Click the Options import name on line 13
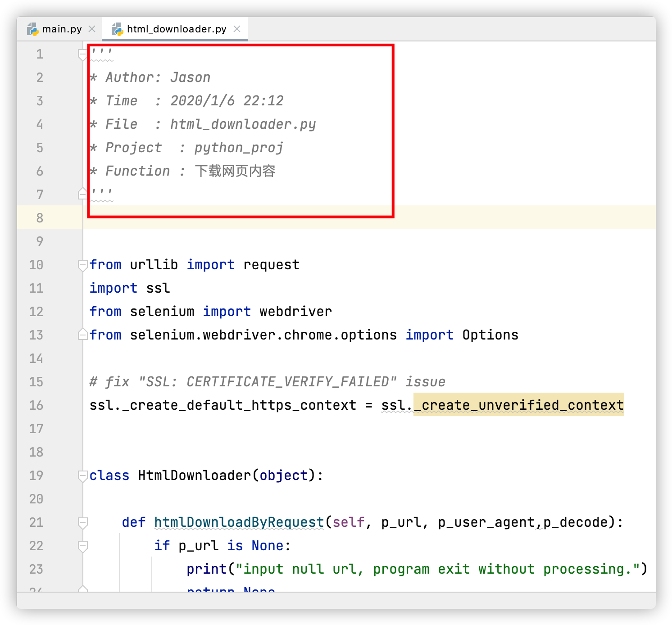This screenshot has width=672, height=625. coord(490,335)
